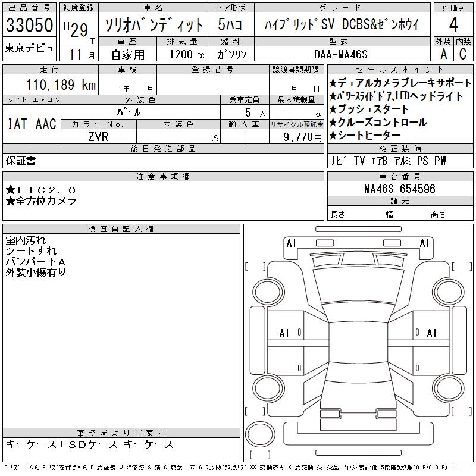Select inspector note シートすれ
This screenshot has height=476, width=476.
click(x=31, y=250)
